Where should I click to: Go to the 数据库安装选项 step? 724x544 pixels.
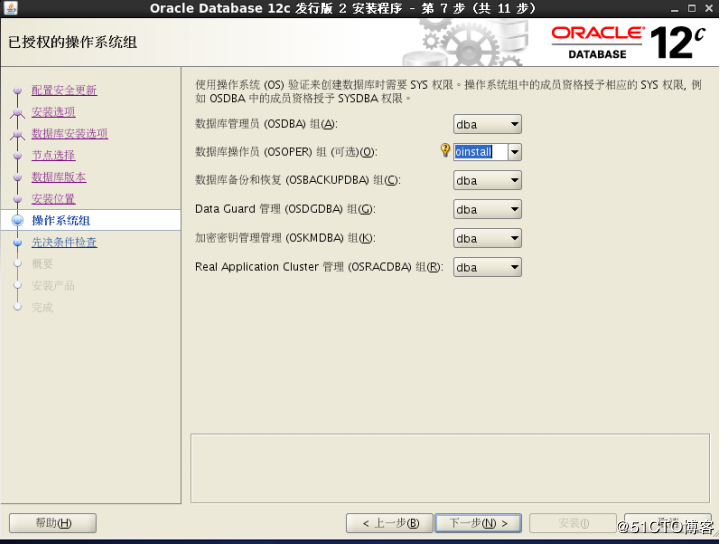coord(70,133)
